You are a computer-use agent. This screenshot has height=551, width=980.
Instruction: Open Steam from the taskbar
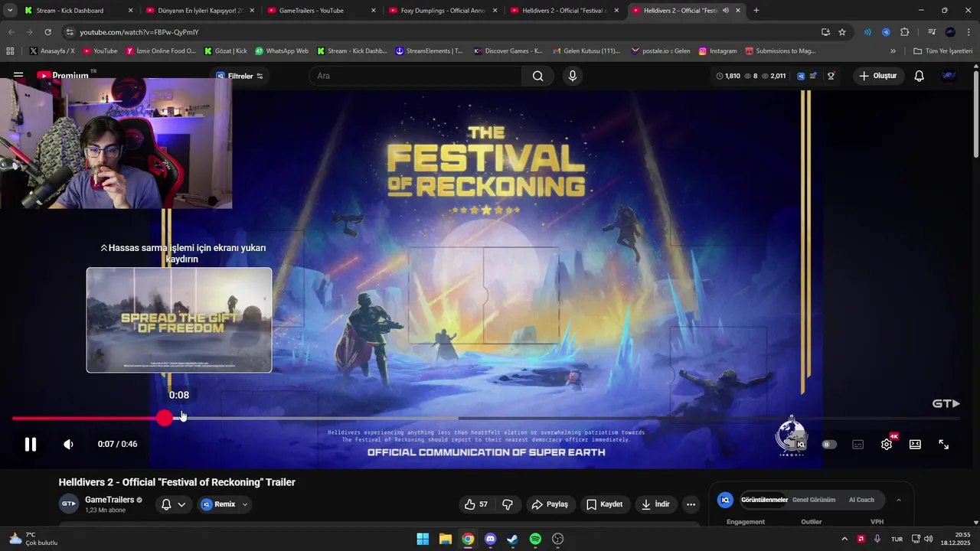pyautogui.click(x=512, y=539)
